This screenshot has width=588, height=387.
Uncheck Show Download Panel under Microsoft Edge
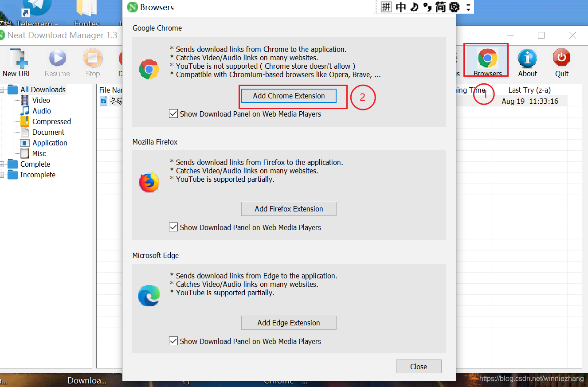[173, 341]
